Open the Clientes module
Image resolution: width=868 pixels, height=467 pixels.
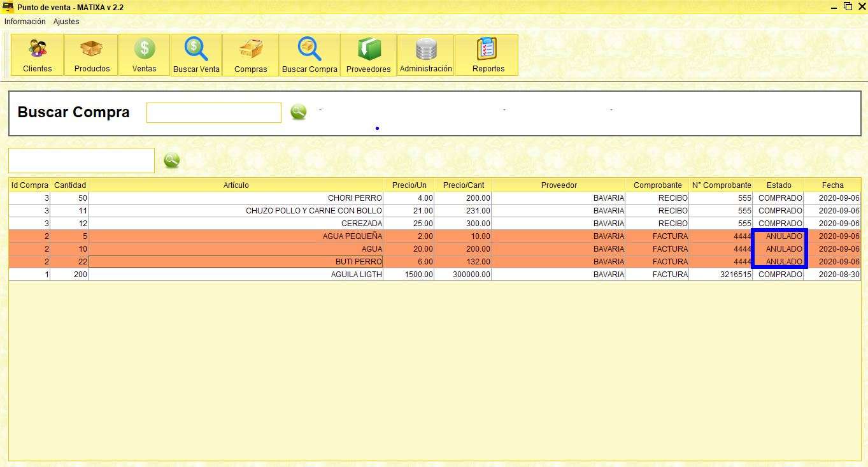[x=36, y=54]
